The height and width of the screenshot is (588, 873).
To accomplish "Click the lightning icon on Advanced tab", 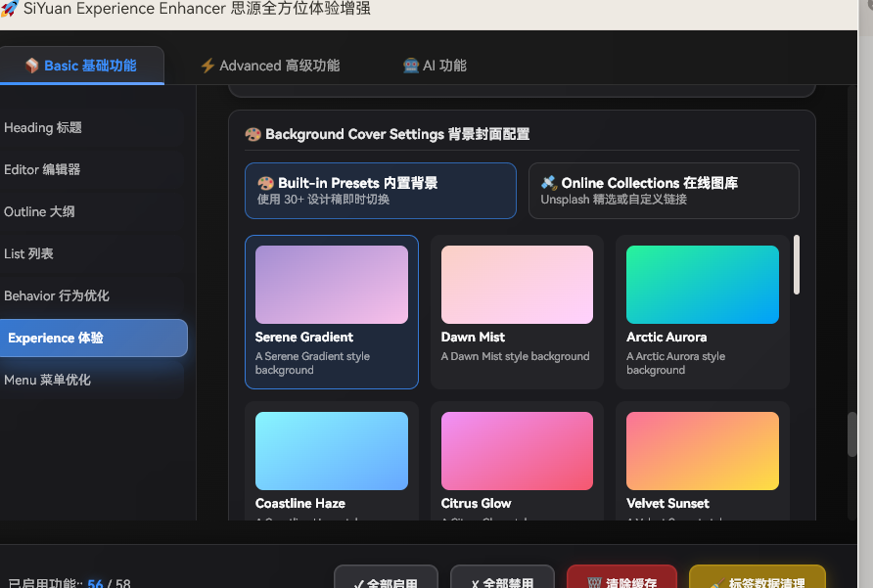I will click(207, 66).
